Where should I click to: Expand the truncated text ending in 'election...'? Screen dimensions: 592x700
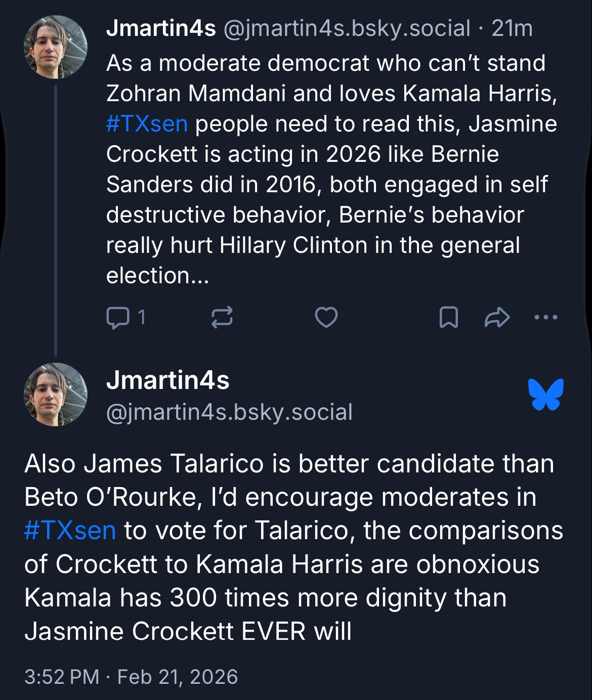click(x=158, y=276)
